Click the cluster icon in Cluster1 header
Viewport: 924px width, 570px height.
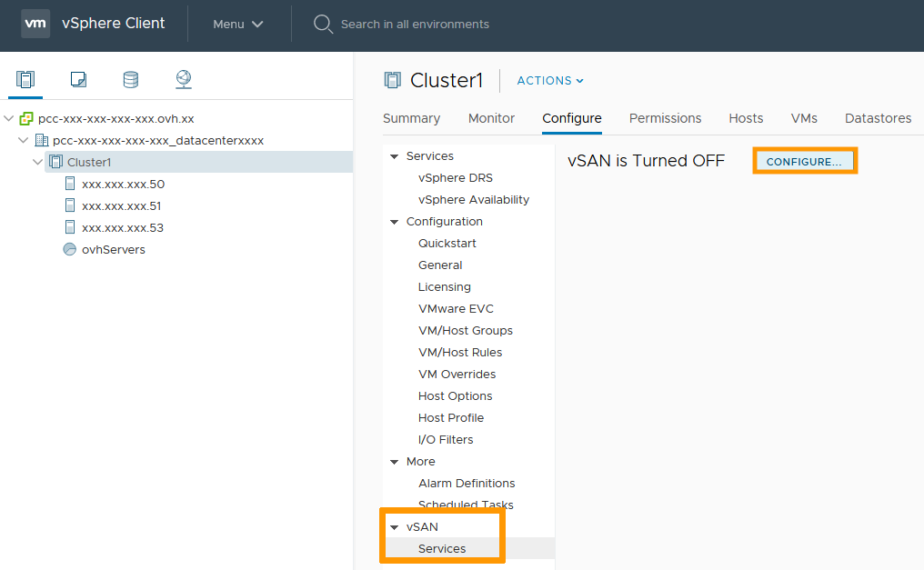coord(393,80)
